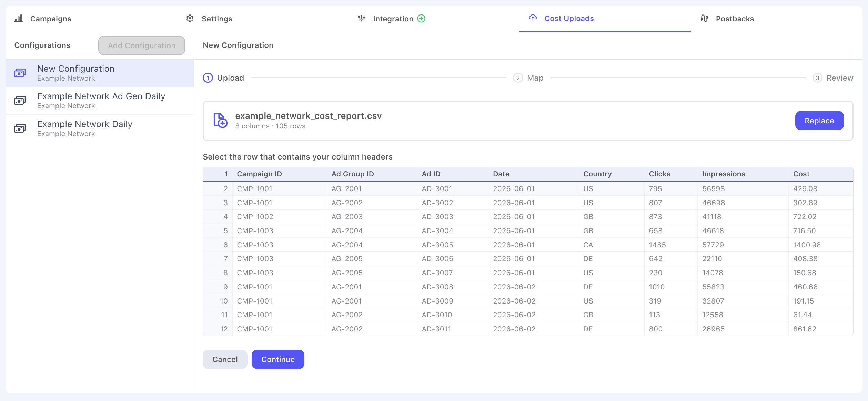Screen dimensions: 868x401
Task: Click the Upload step indicator
Action: coord(223,78)
